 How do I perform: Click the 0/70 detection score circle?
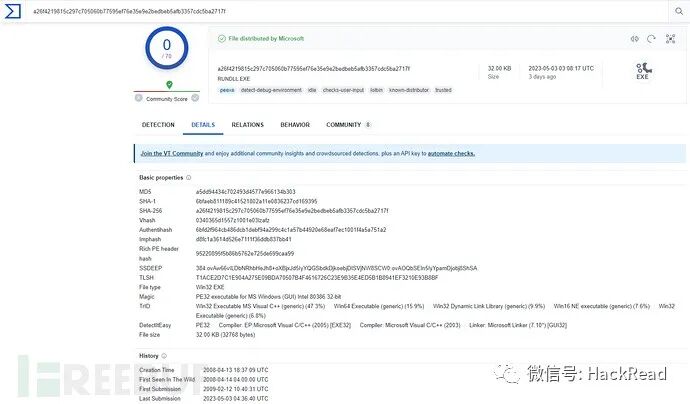click(167, 48)
